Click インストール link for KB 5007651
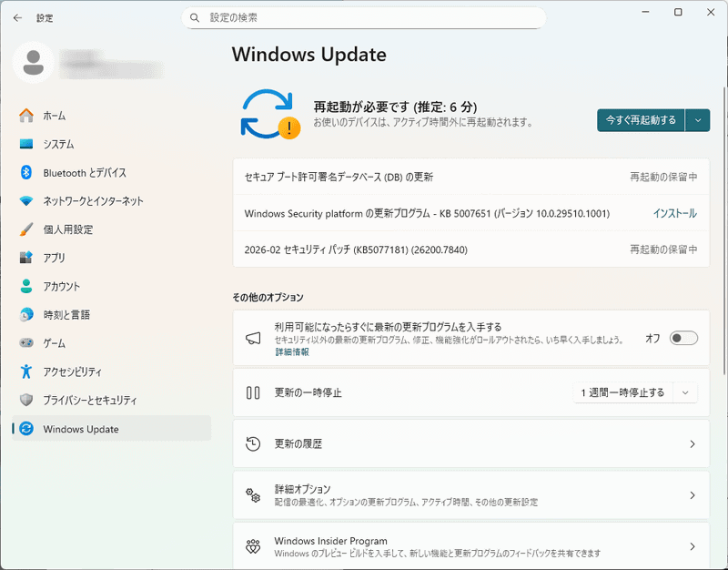 (674, 213)
